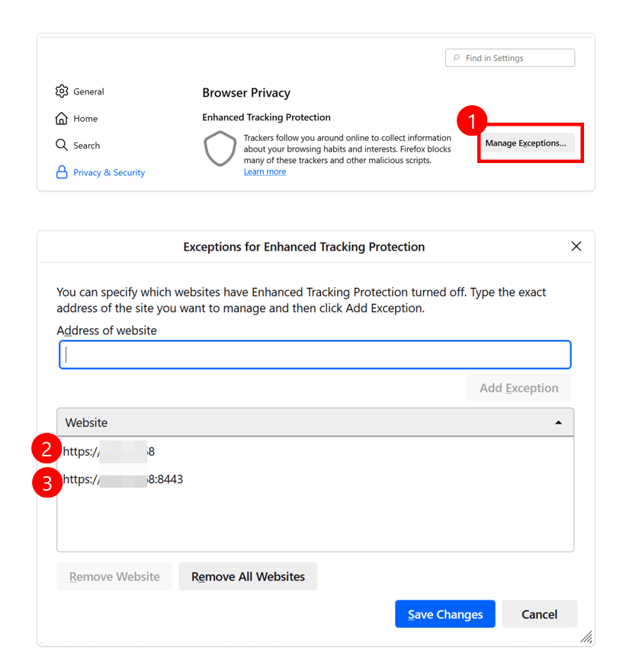Close the Exceptions dialog with X

pyautogui.click(x=576, y=246)
